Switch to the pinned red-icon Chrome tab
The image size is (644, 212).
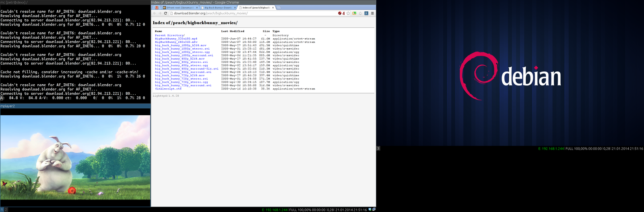(x=157, y=8)
